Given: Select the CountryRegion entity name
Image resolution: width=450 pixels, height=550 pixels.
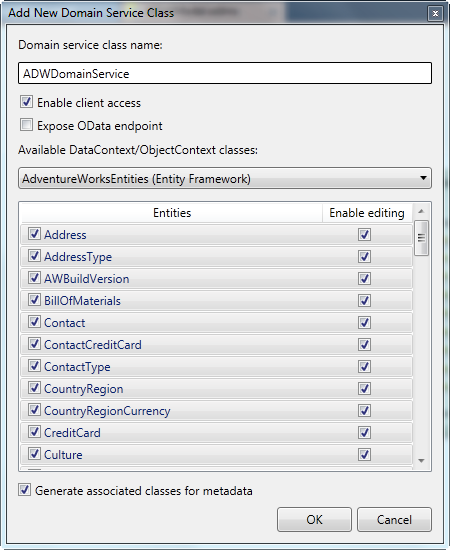Looking at the screenshot, I should tap(83, 389).
